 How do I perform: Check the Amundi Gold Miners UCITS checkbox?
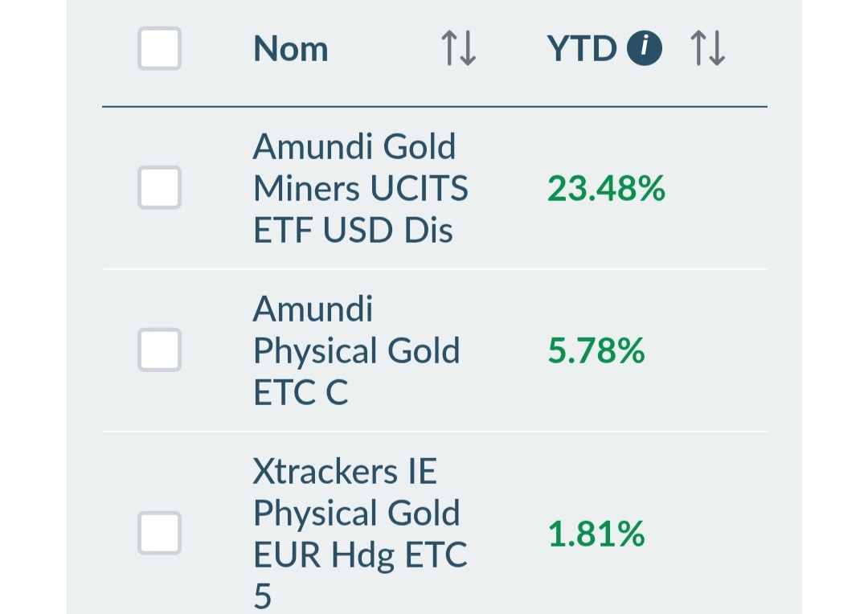[159, 187]
